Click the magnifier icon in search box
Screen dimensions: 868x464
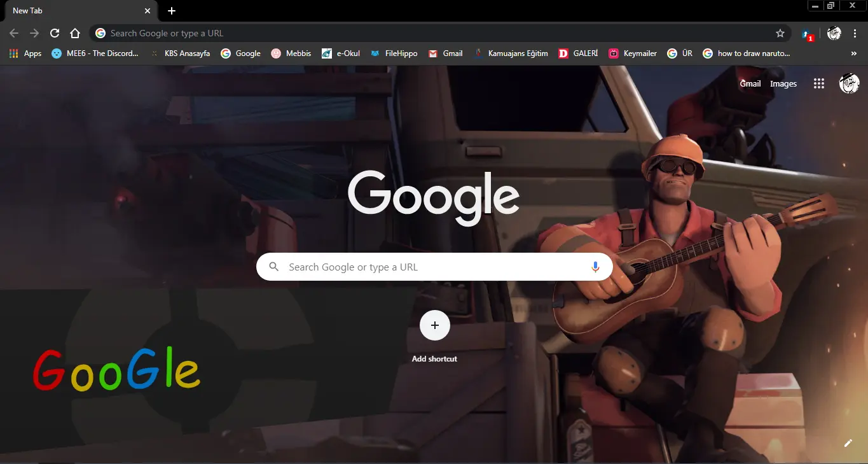pyautogui.click(x=274, y=267)
